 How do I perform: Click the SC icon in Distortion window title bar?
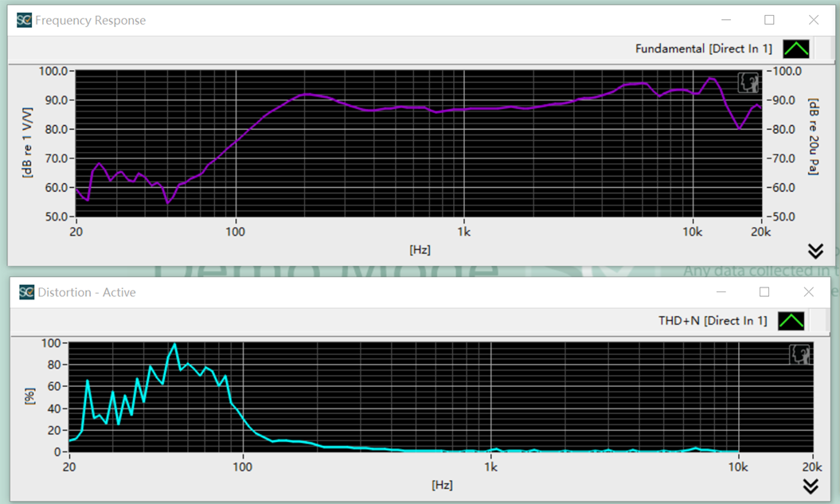26,292
